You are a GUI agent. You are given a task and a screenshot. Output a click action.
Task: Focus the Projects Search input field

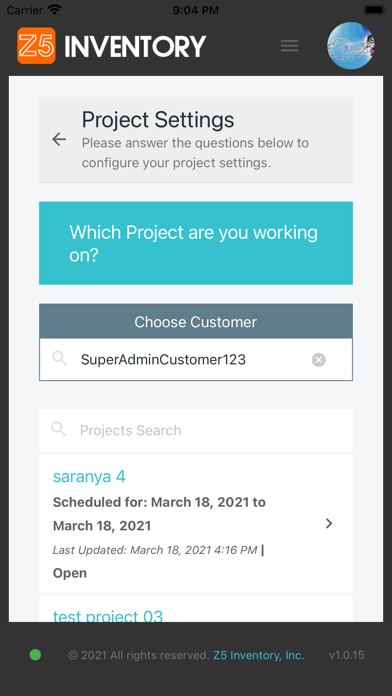click(196, 430)
